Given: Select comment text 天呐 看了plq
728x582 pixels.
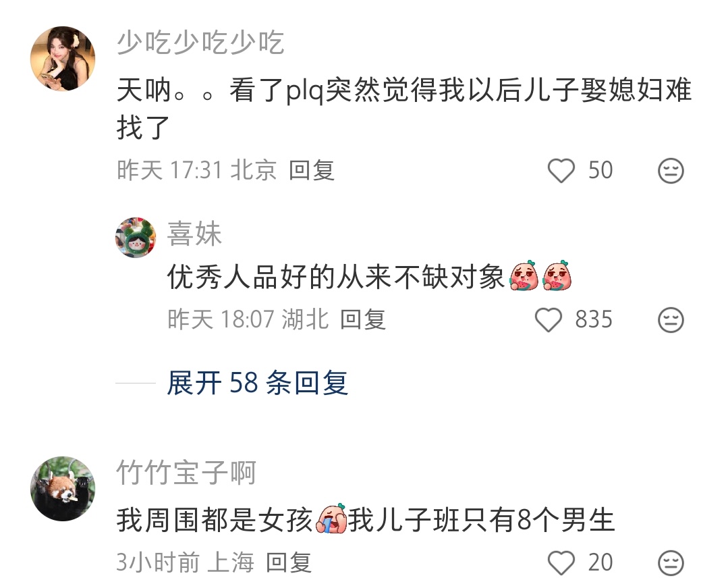Looking at the screenshot, I should (404, 109).
